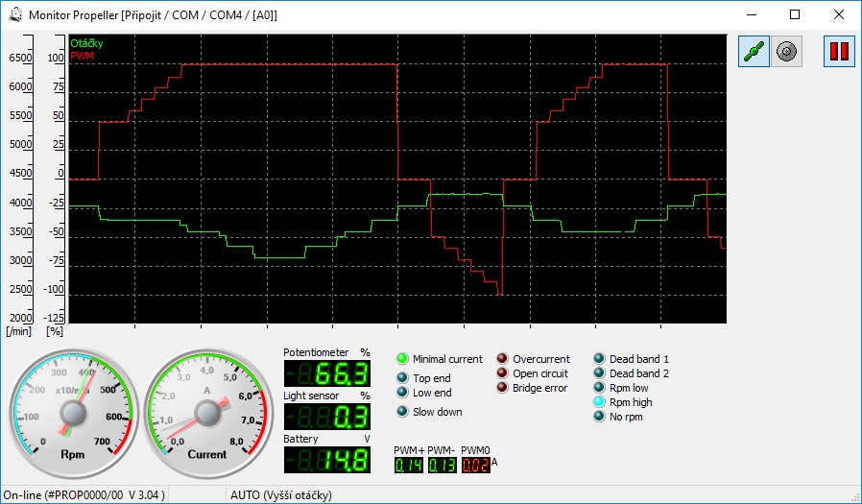
Task: Click the Bridge error indicator light
Action: 502,388
